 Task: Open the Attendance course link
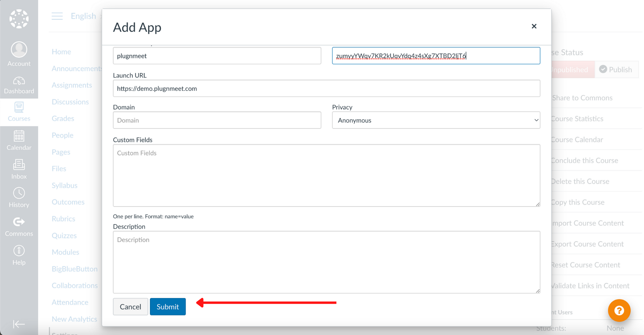(70, 302)
